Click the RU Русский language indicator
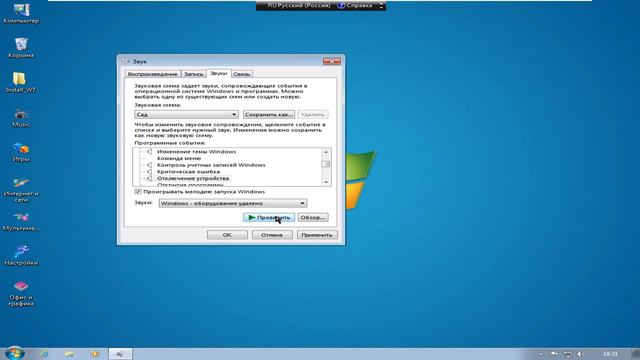 tap(298, 5)
